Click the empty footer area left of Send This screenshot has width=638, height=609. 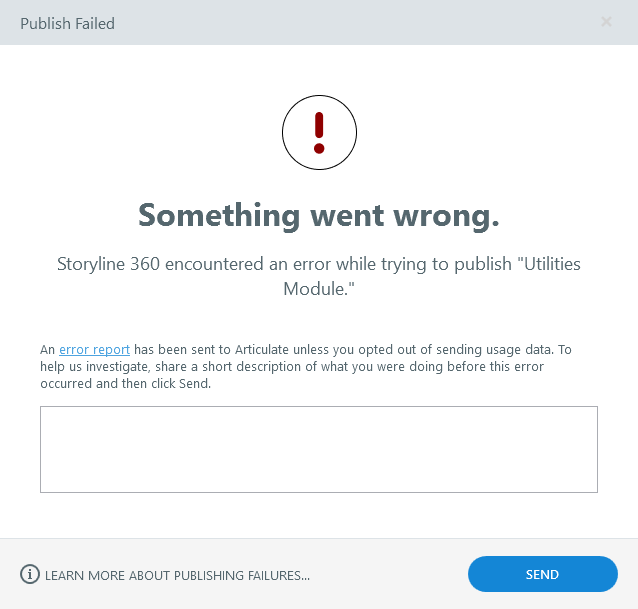click(390, 575)
